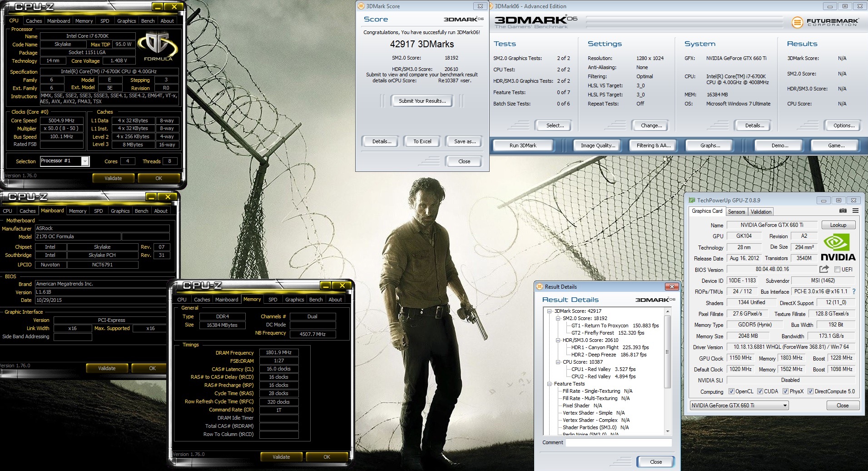Click Save as in 3DMark Score window
Screen dimensions: 868x471
pos(465,141)
